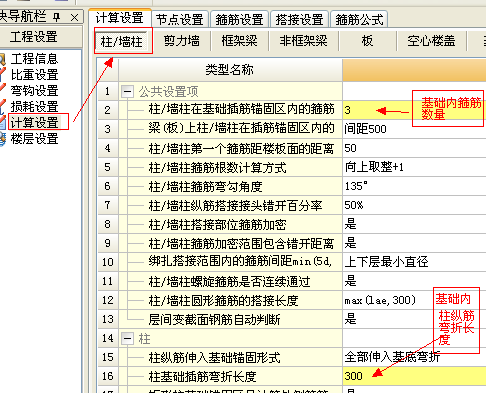The width and height of the screenshot is (486, 393).
Task: Edit the 间距500 value cell
Action: [x=414, y=129]
